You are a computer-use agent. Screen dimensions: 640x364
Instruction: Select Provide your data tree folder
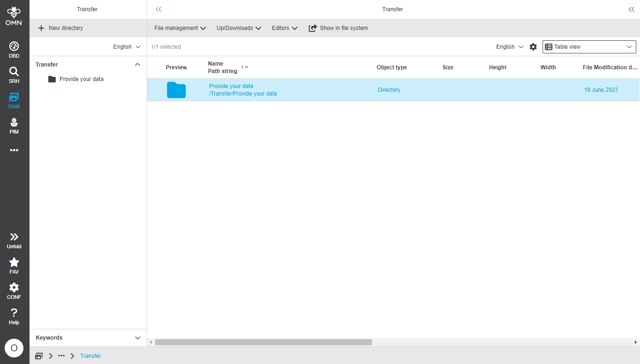81,79
